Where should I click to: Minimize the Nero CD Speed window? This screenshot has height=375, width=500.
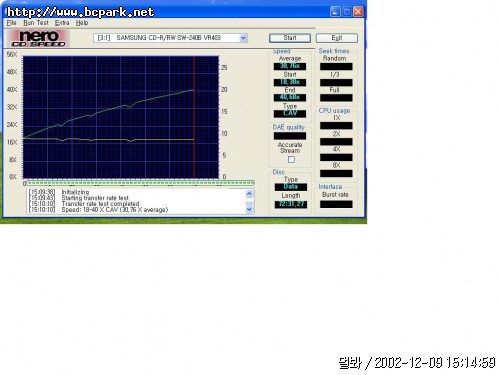(x=335, y=12)
